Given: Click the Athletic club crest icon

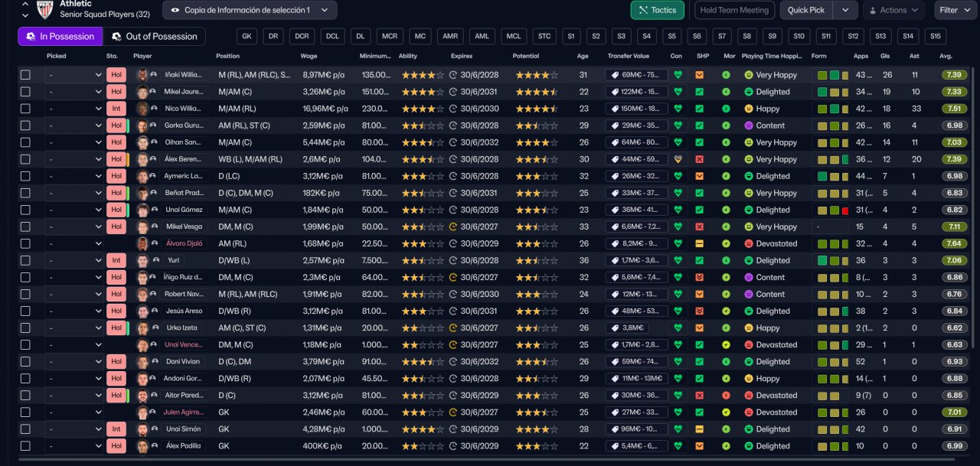Looking at the screenshot, I should pos(44,9).
